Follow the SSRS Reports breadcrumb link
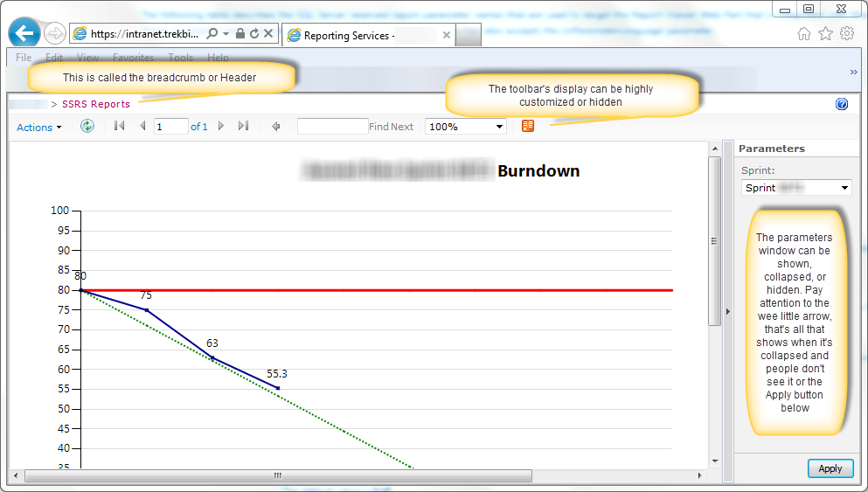 click(96, 104)
